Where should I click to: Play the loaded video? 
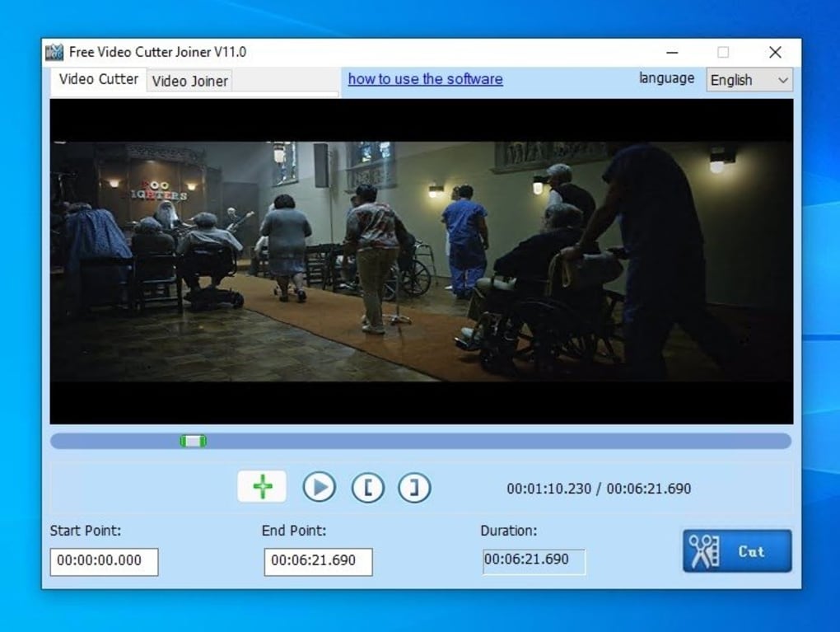(x=319, y=488)
